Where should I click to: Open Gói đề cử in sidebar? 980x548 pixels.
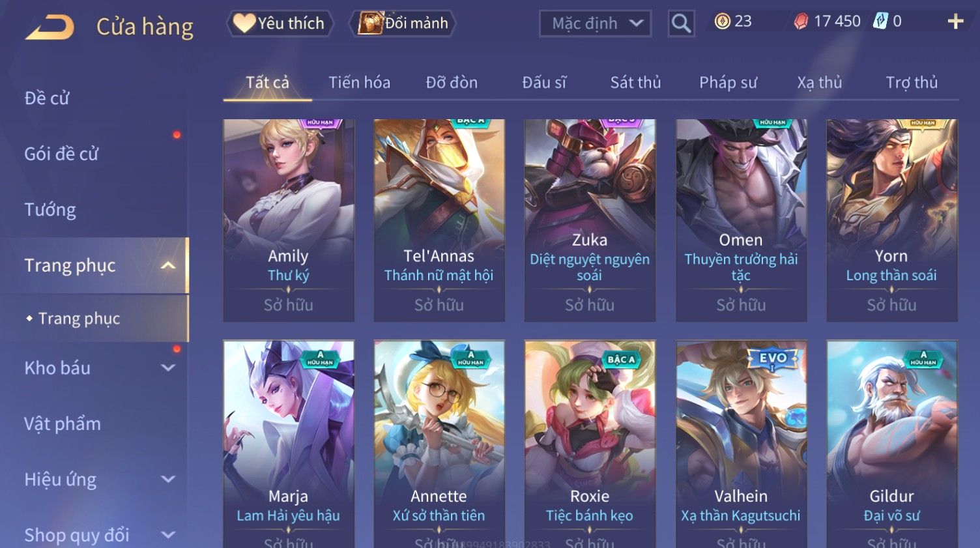[x=61, y=154]
